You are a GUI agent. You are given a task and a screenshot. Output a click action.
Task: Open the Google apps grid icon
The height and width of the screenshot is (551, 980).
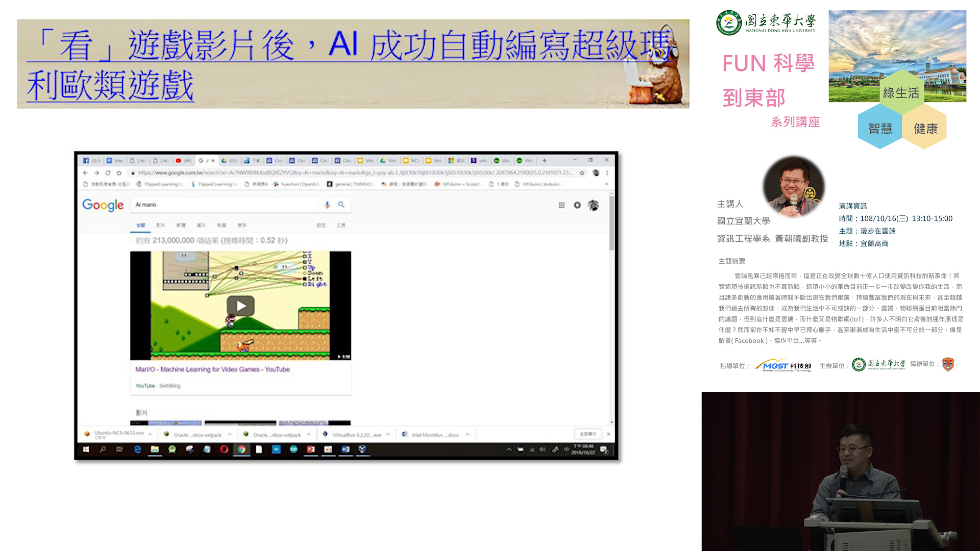pos(561,205)
